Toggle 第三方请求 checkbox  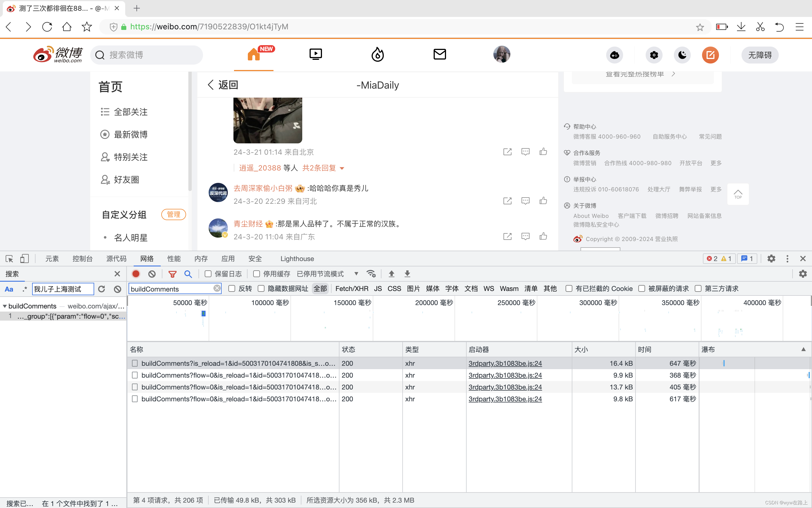point(698,289)
